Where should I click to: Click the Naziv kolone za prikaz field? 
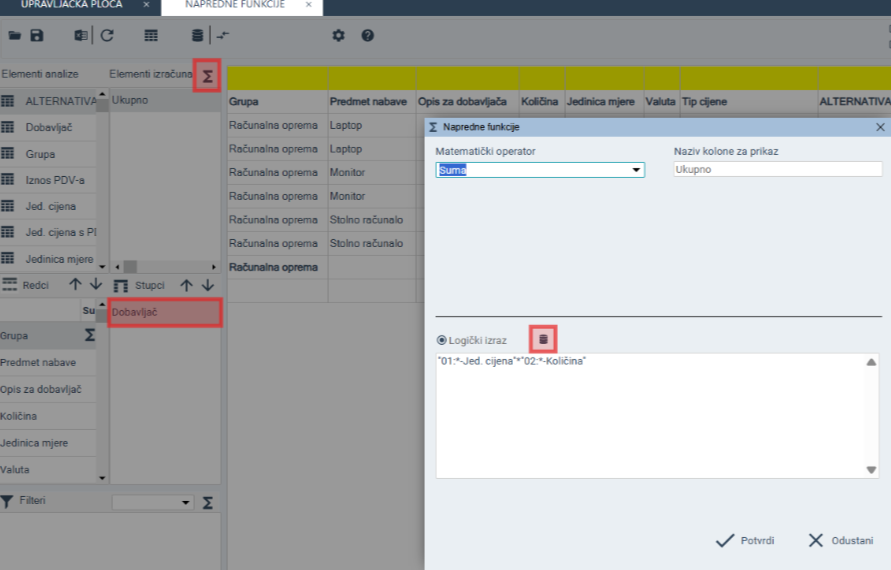777,170
